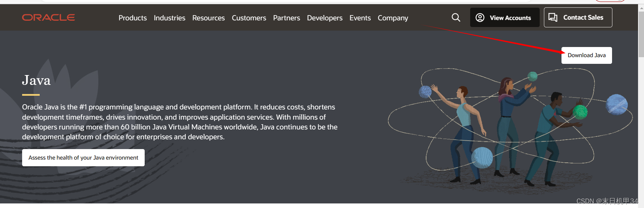
Task: Open the Resources menu
Action: (x=209, y=18)
